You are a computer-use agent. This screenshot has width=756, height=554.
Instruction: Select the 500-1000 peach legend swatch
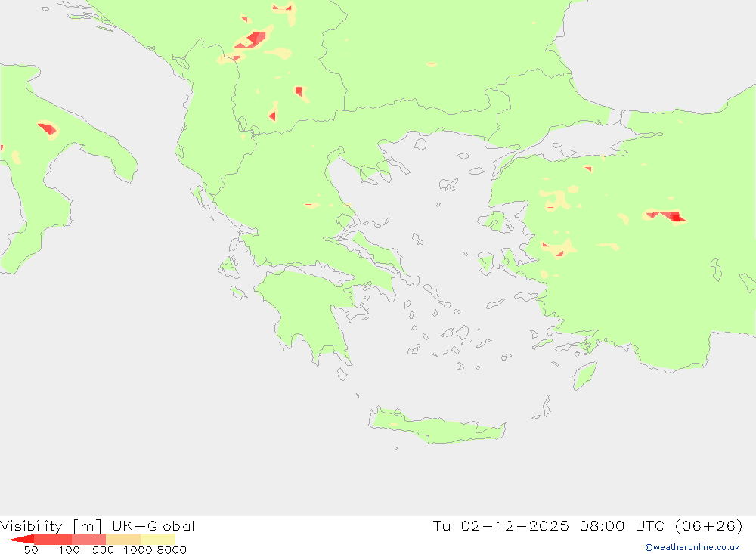[123, 539]
